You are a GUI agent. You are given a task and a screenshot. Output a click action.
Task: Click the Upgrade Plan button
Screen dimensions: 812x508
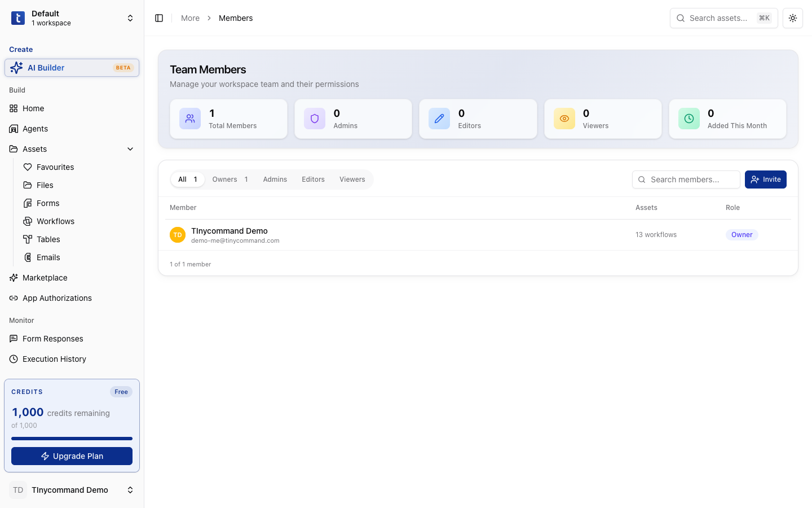72,456
